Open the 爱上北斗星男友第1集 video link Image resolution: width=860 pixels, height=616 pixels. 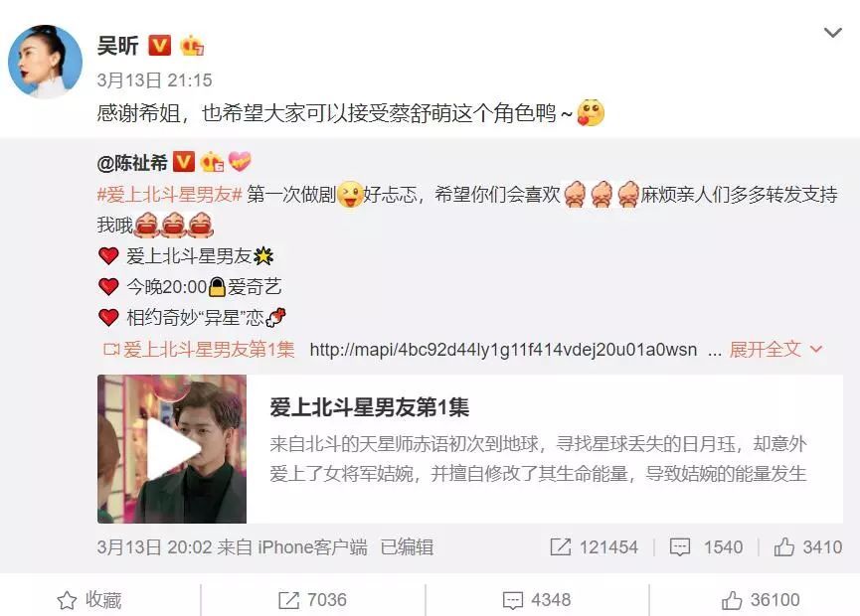pos(199,349)
